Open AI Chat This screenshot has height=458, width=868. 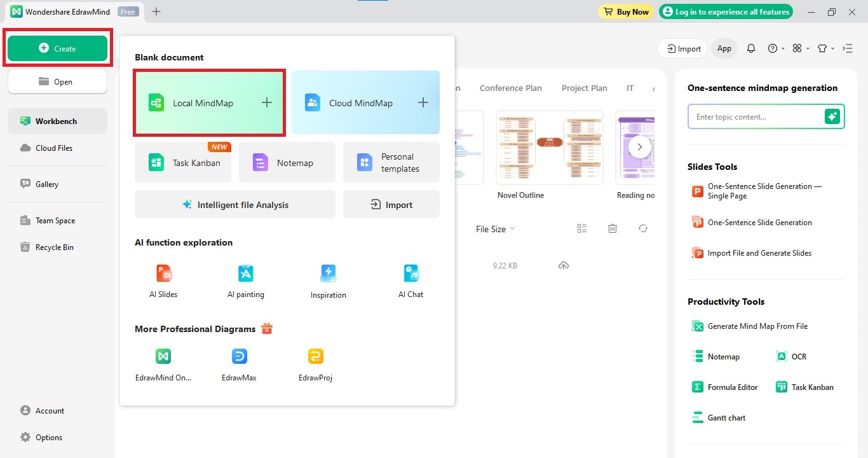[410, 281]
